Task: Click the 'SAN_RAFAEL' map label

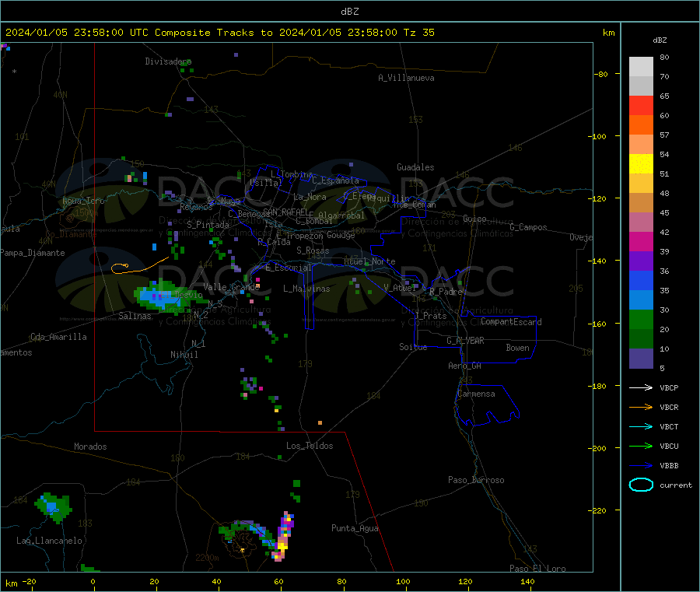Action: tap(285, 212)
